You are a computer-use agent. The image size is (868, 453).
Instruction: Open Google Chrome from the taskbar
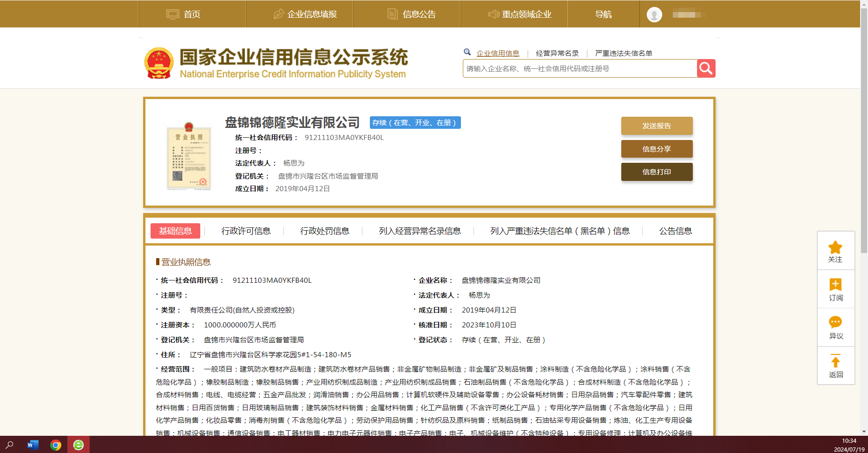pos(56,445)
